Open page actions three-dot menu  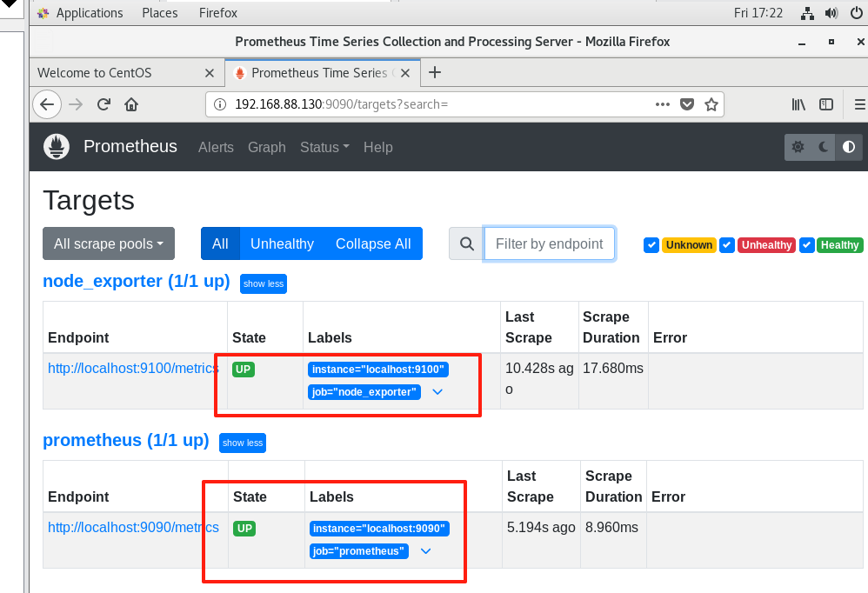662,104
